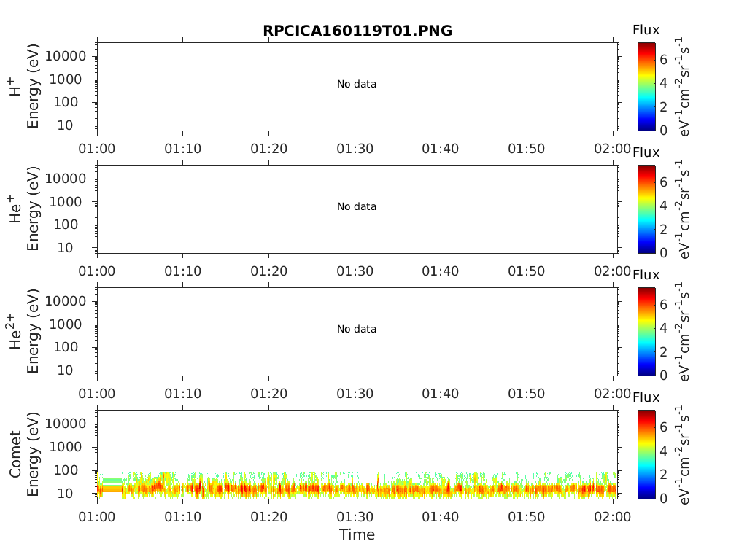Screen dimensions: 747x560
Task: Click the H+ y-axis species label
Action: (15, 87)
